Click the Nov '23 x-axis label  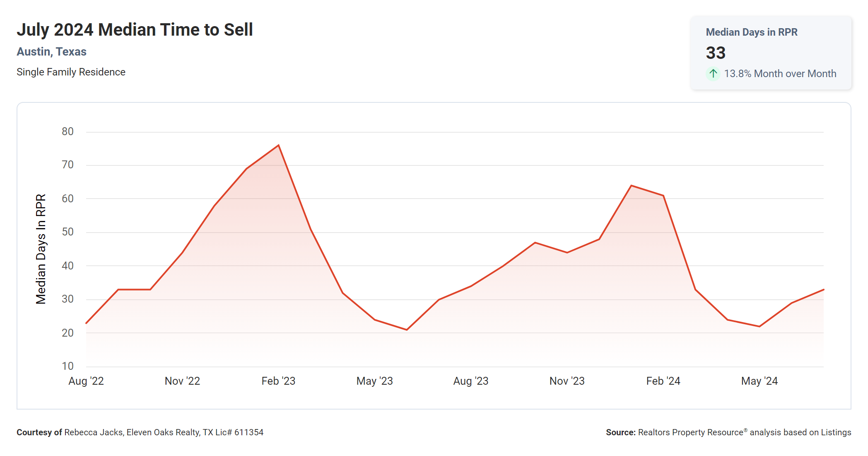[x=567, y=381]
